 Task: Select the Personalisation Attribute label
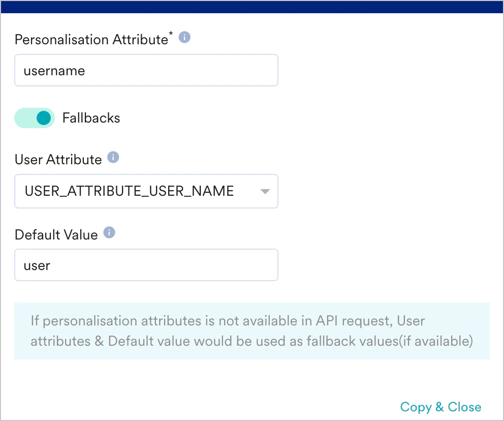point(90,39)
